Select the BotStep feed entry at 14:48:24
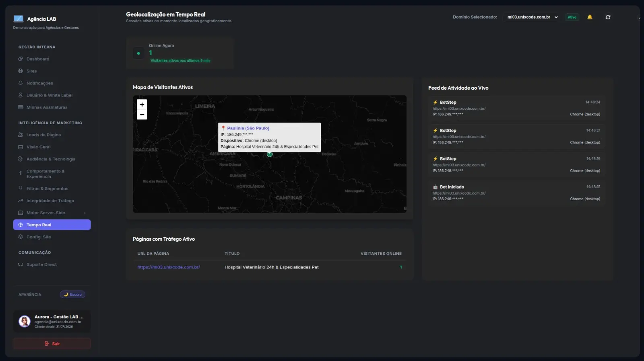 click(x=516, y=108)
